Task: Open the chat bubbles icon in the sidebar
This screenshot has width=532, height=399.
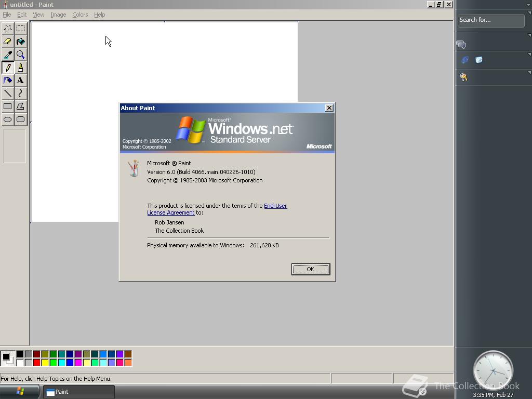Action: click(x=461, y=45)
